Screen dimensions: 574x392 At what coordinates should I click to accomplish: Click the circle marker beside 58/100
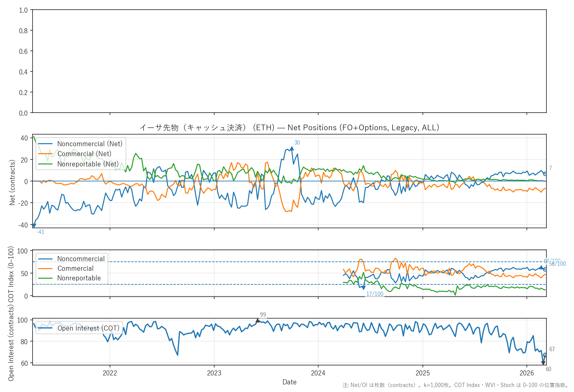tap(545, 269)
